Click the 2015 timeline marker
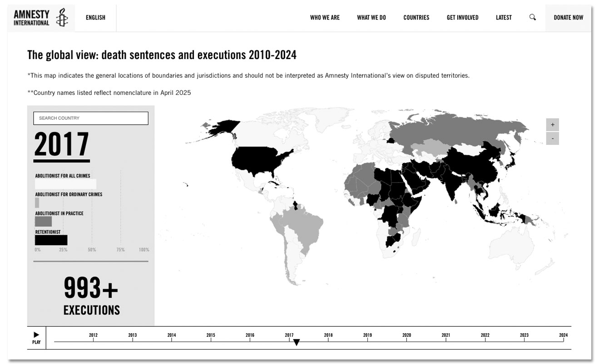 click(211, 336)
